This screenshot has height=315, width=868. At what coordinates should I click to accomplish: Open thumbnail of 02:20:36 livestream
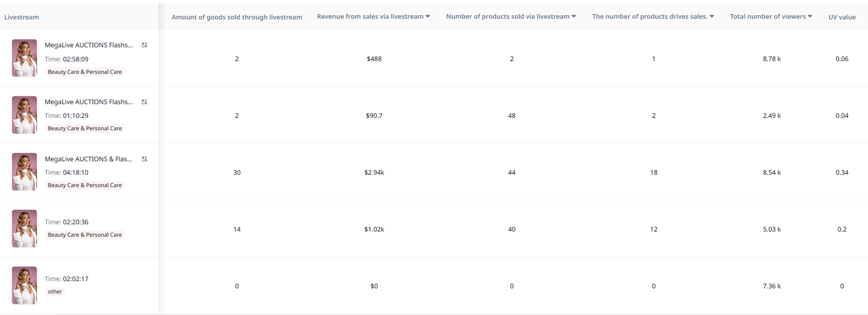point(24,229)
